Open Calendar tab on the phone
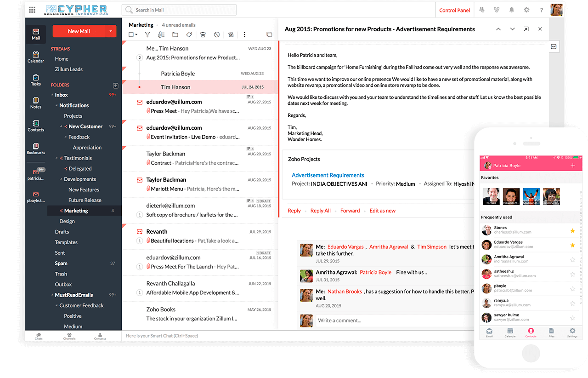Screen dimensions: 588x378 coord(510,332)
